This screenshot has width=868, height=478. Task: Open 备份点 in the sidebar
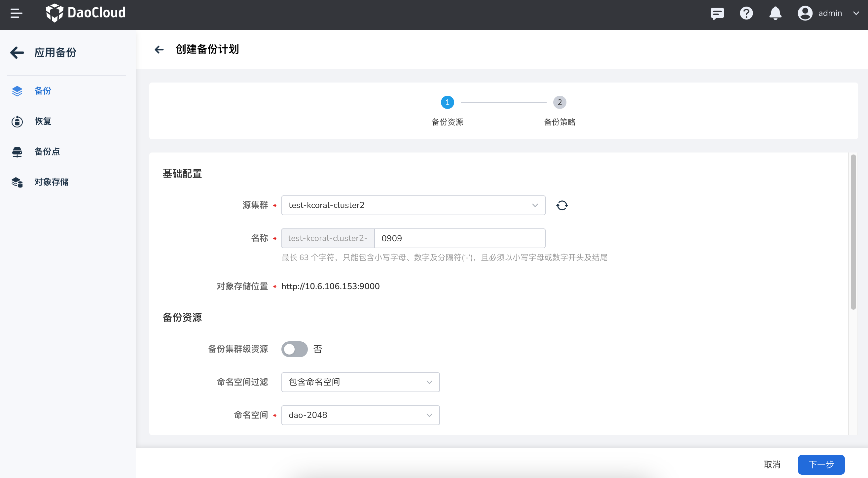click(x=47, y=151)
